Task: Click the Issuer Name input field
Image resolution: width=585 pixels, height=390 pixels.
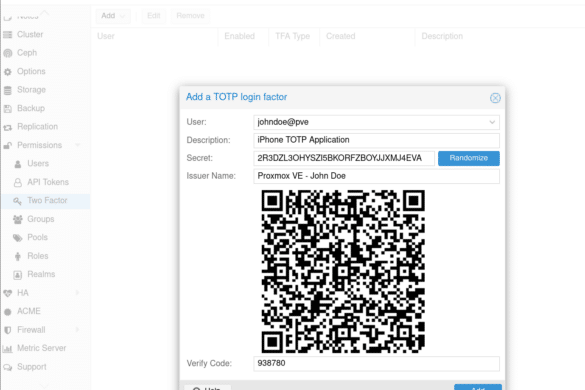Action: click(376, 176)
